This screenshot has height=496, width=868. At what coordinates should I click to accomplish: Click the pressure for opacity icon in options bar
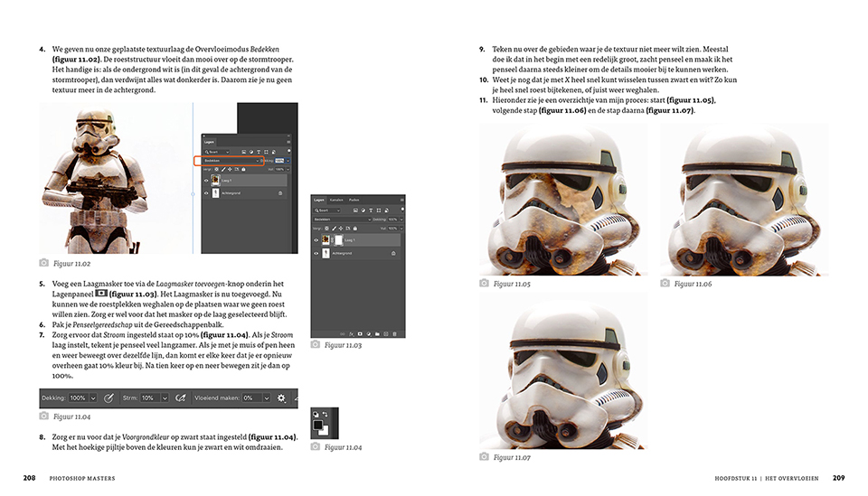tap(109, 398)
